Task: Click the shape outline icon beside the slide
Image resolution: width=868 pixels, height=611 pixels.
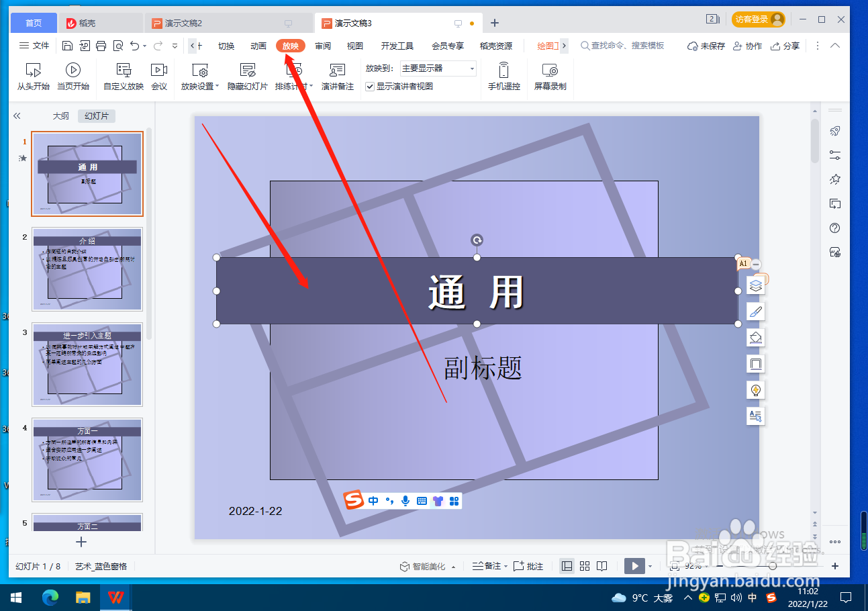Action: point(756,364)
